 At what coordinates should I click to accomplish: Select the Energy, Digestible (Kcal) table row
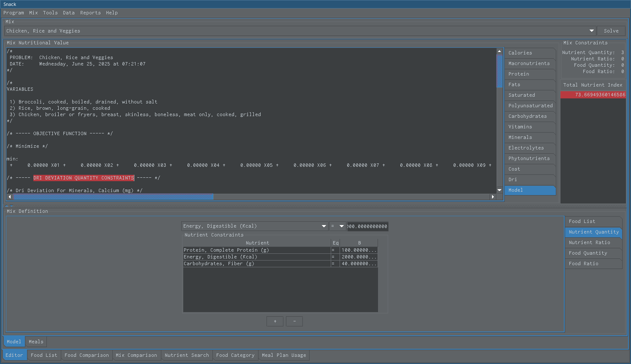tap(280, 257)
